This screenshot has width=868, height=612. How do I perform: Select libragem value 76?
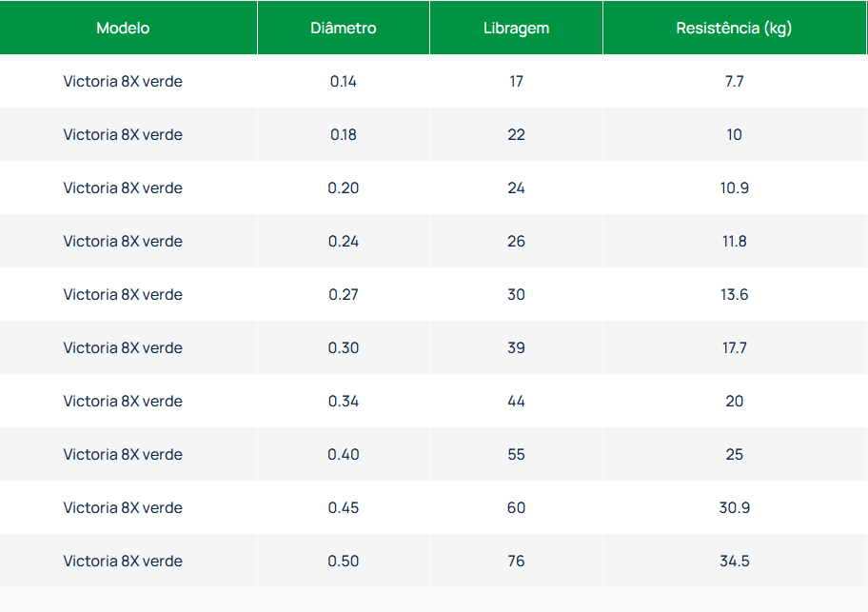coord(517,562)
